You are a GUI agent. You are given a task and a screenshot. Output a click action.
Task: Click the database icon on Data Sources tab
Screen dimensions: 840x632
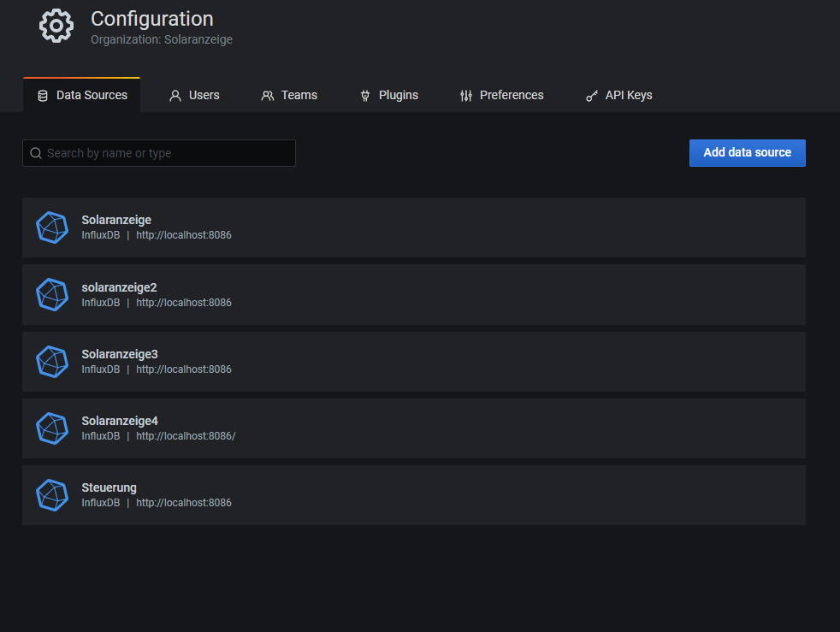[x=43, y=96]
